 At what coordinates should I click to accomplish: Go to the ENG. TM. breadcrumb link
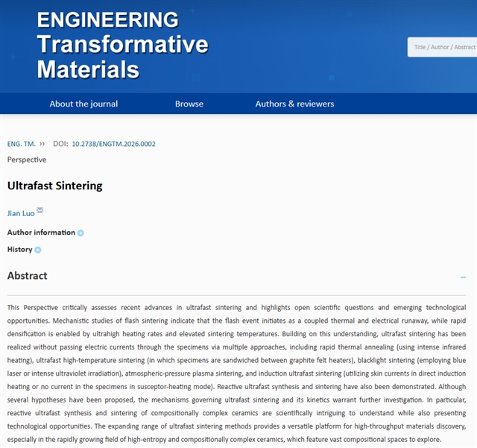pyautogui.click(x=20, y=144)
